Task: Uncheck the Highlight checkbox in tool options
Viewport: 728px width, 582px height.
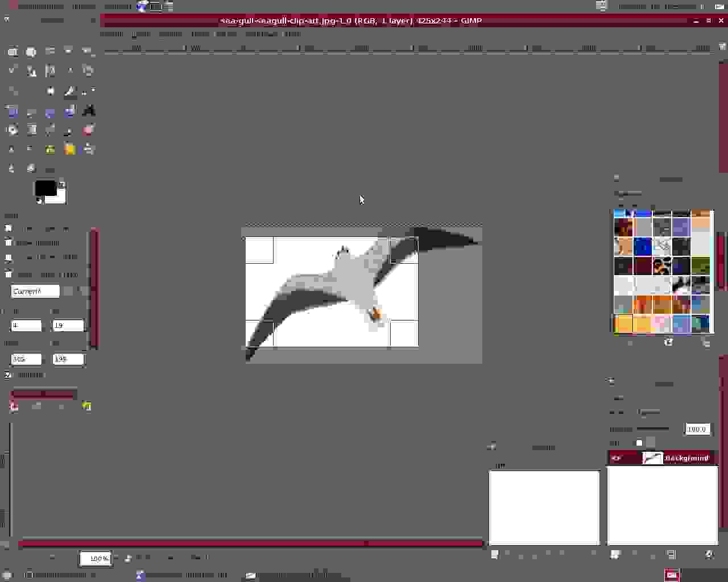Action: pyautogui.click(x=8, y=375)
